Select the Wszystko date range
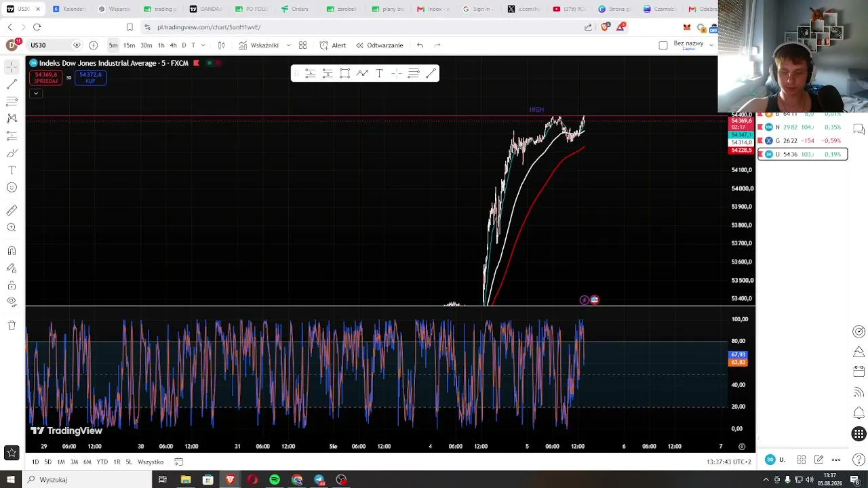Image resolution: width=868 pixels, height=488 pixels. point(151,462)
